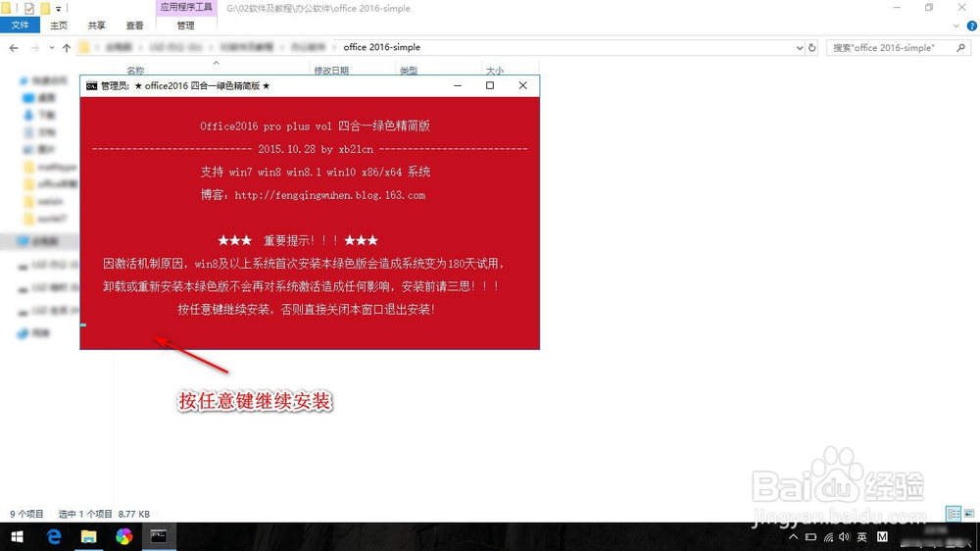Image resolution: width=980 pixels, height=551 pixels.
Task: Toggle the 英 input language indicator
Action: coord(861,536)
